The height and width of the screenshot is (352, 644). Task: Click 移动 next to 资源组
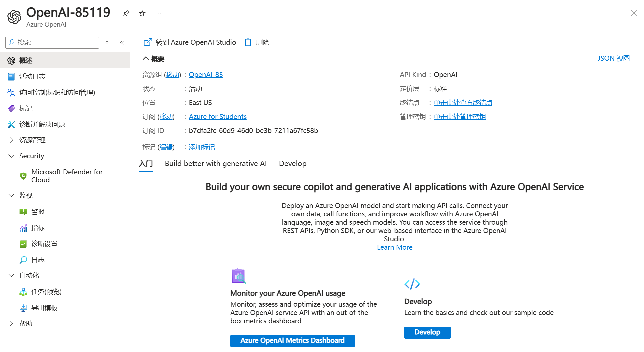172,75
